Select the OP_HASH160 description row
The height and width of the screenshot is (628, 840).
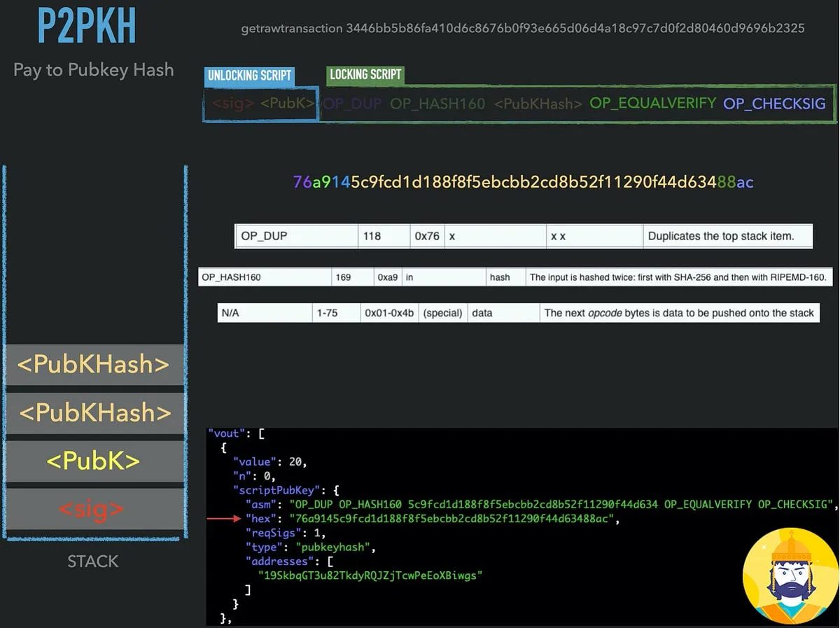point(678,277)
